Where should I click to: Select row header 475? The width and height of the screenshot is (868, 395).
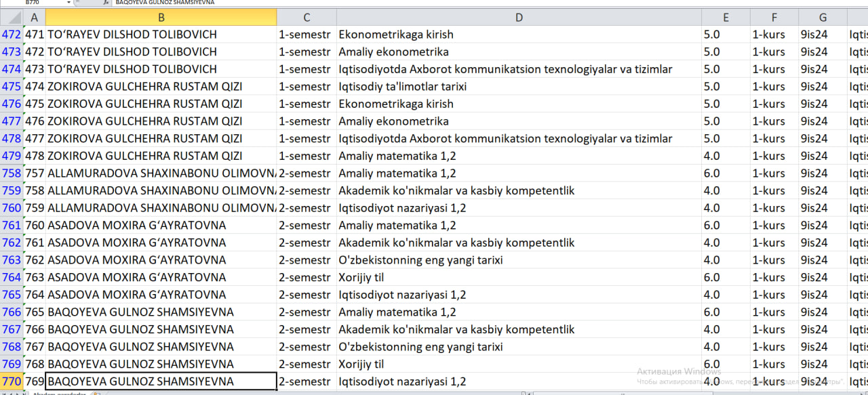(11, 87)
